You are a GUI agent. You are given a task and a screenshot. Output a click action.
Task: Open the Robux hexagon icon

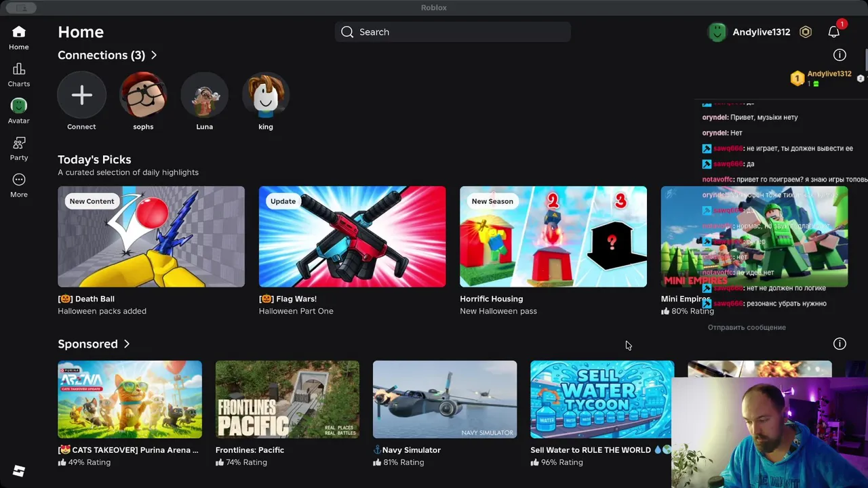click(806, 32)
